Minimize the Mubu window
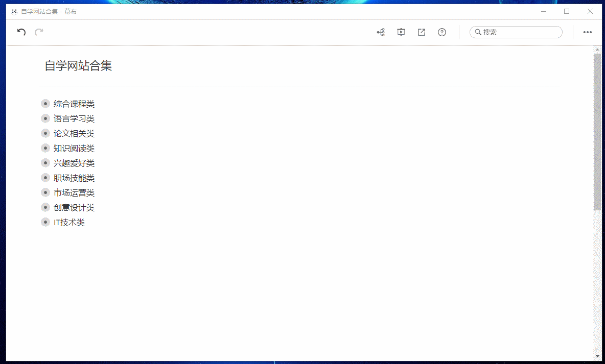Screen dimensions: 605x364 click(x=544, y=12)
